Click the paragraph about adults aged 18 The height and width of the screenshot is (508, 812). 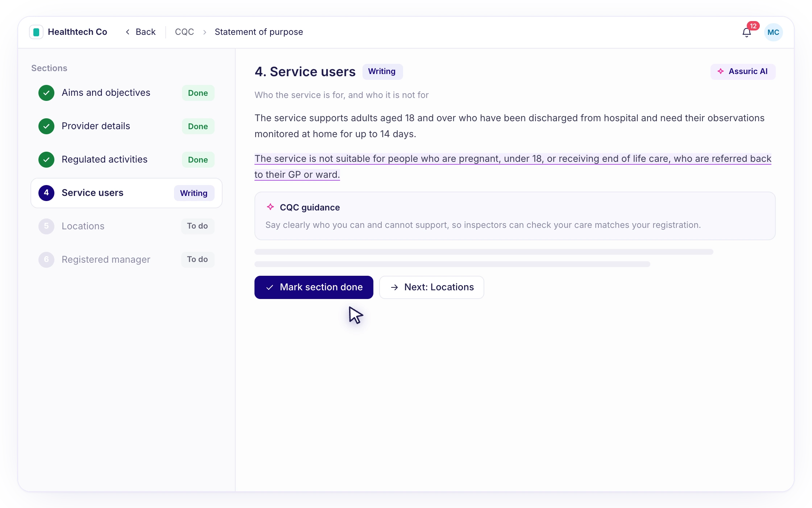click(509, 126)
